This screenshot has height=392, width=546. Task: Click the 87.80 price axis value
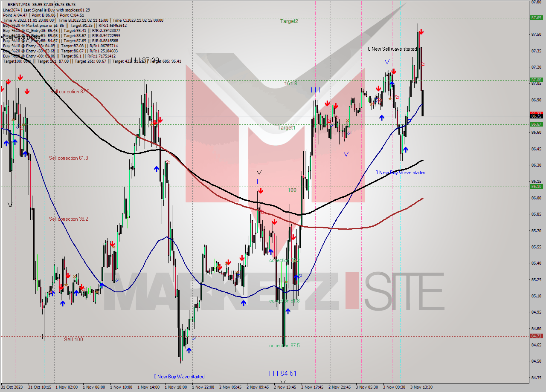[x=536, y=2]
